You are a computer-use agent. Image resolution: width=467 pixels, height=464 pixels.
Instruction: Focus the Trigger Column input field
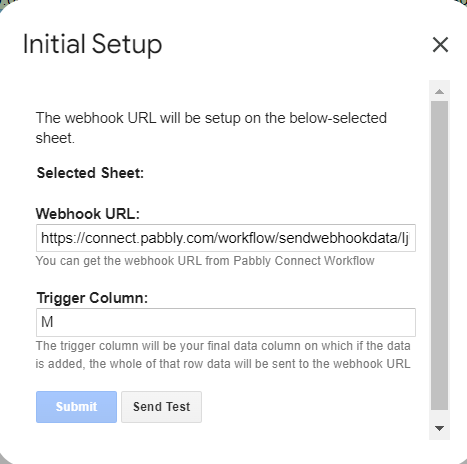(x=226, y=322)
